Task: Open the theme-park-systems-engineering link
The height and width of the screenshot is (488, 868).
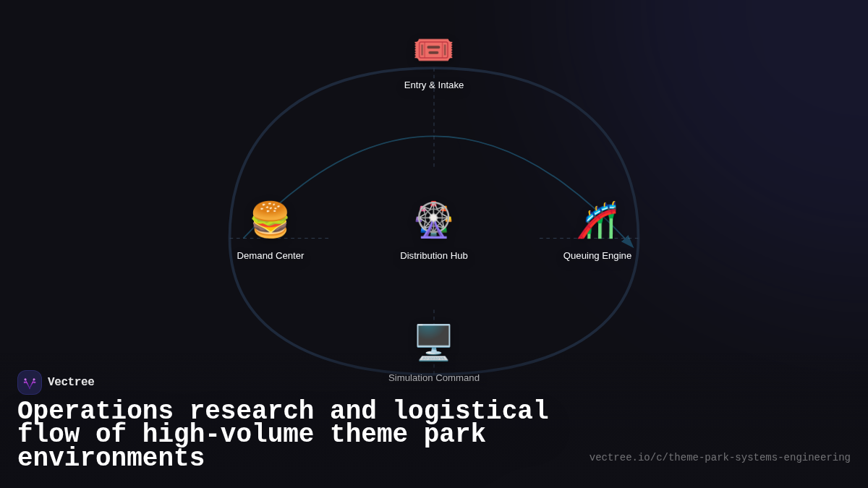Action: pyautogui.click(x=720, y=457)
